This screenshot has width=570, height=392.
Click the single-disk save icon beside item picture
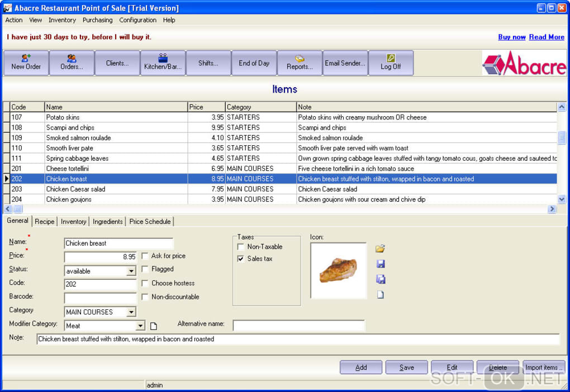(381, 264)
